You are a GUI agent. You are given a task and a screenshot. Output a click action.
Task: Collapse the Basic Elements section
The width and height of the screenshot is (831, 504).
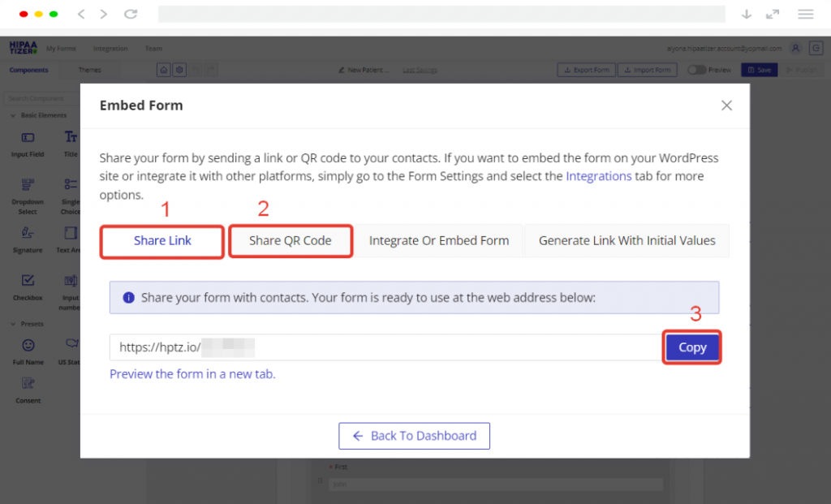(13, 115)
